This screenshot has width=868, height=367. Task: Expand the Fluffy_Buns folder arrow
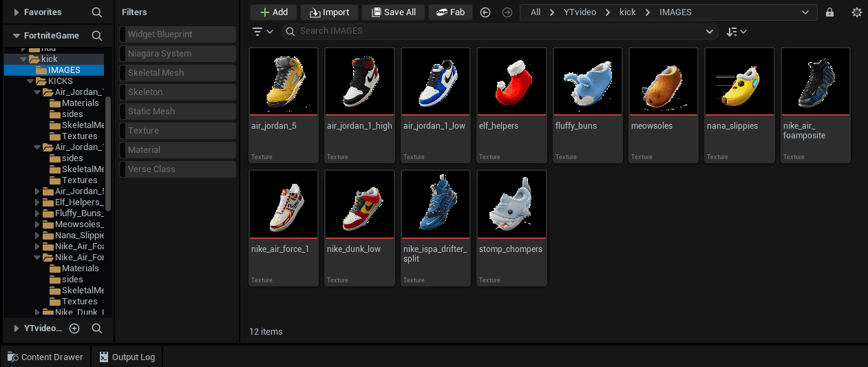tap(38, 213)
